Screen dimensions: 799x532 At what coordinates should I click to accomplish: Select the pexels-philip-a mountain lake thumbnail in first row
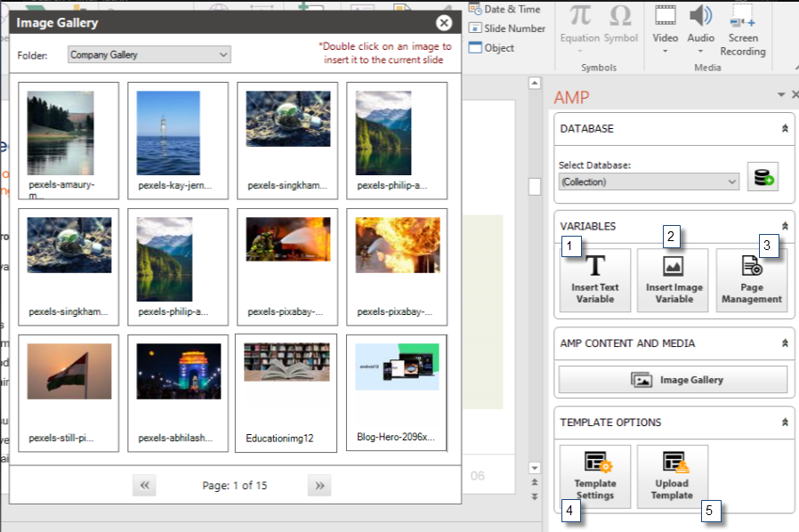(x=397, y=141)
